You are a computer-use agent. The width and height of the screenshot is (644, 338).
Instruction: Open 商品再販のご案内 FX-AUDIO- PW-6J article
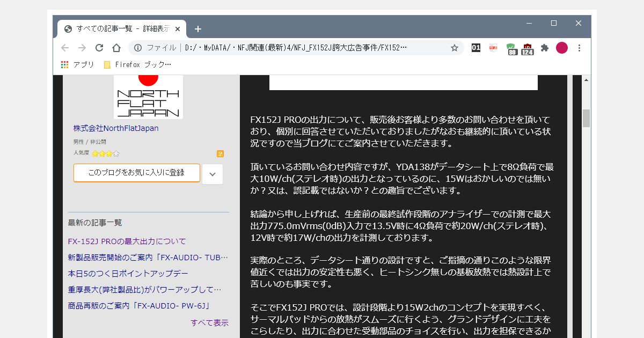tap(138, 306)
